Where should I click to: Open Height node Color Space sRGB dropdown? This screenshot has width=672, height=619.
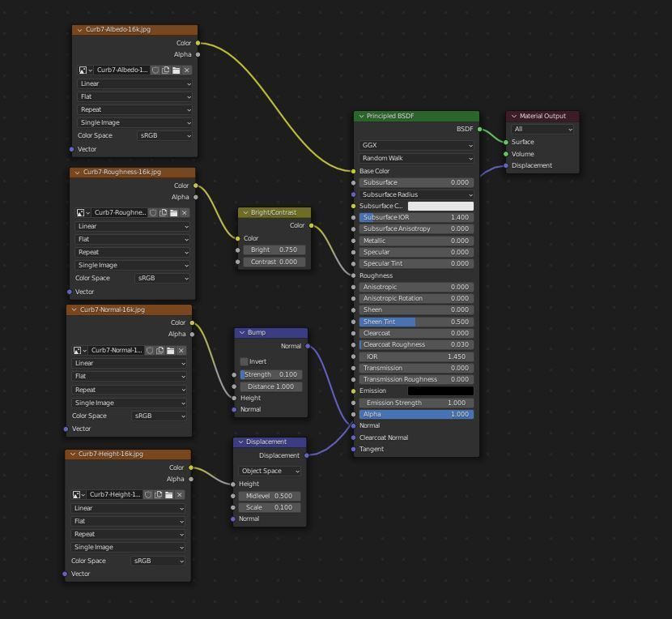coord(158,561)
